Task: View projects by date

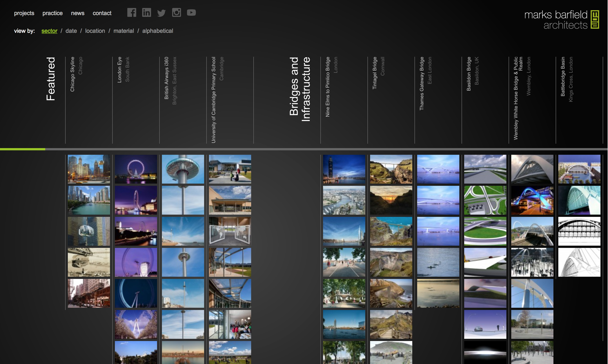Action: (x=71, y=31)
